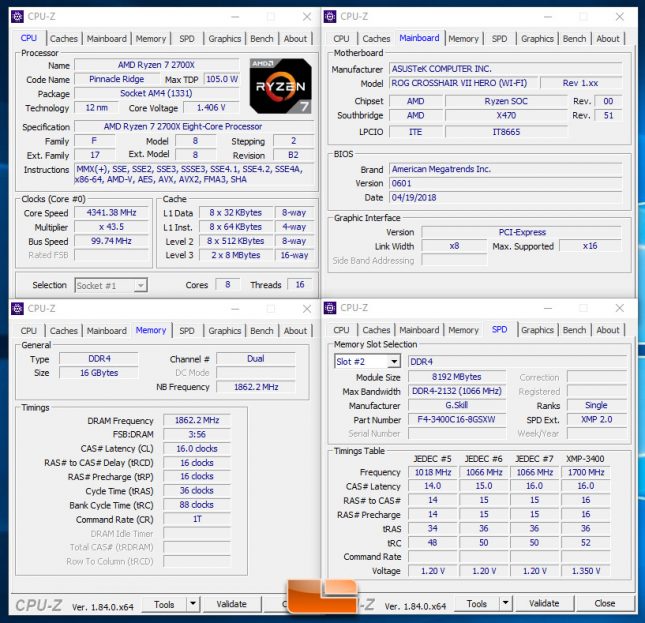Viewport: 645px width, 623px height.
Task: Select the AMD Ryzen 7 2700X name field
Action: (x=156, y=65)
